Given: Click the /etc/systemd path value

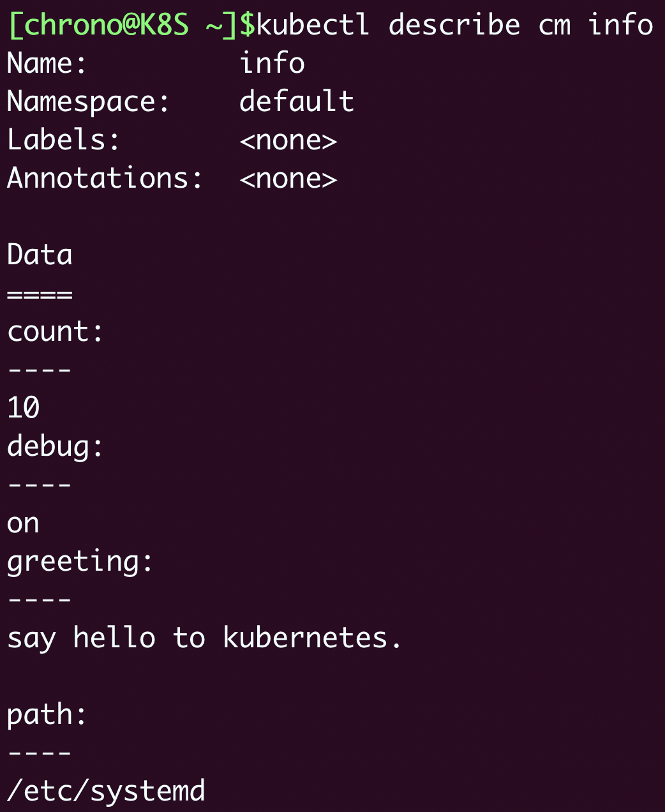Looking at the screenshot, I should click(106, 792).
